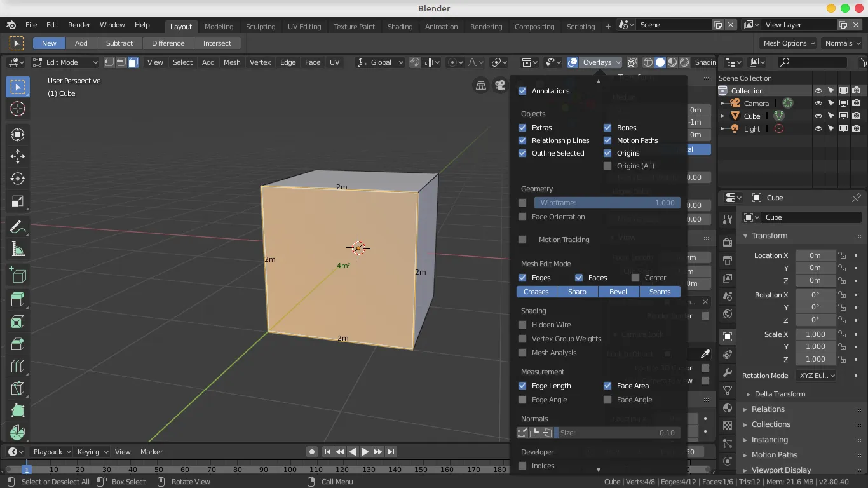Click the Subtract selection mode button
Image resolution: width=868 pixels, height=488 pixels.
[x=119, y=43]
